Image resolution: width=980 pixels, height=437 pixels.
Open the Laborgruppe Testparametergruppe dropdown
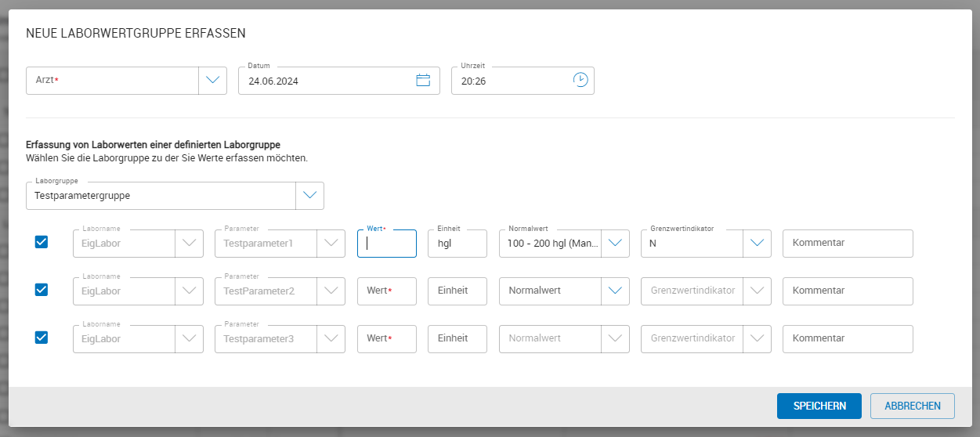tap(309, 196)
